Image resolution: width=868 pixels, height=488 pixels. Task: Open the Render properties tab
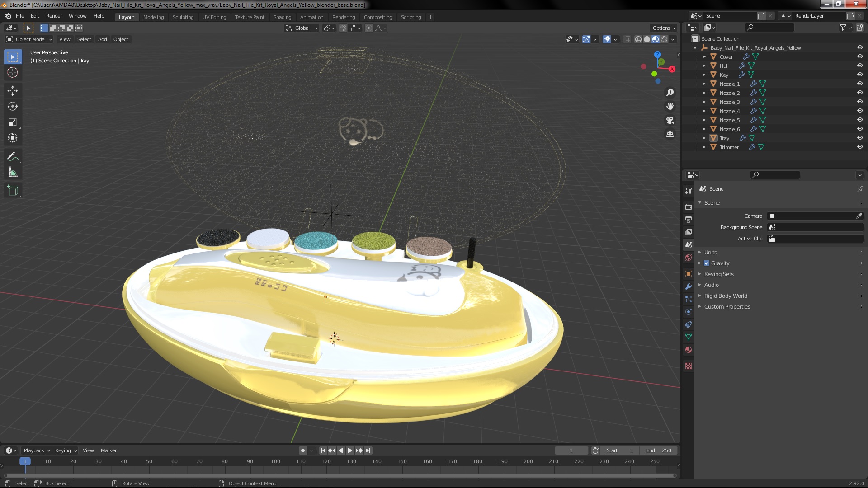[689, 206]
